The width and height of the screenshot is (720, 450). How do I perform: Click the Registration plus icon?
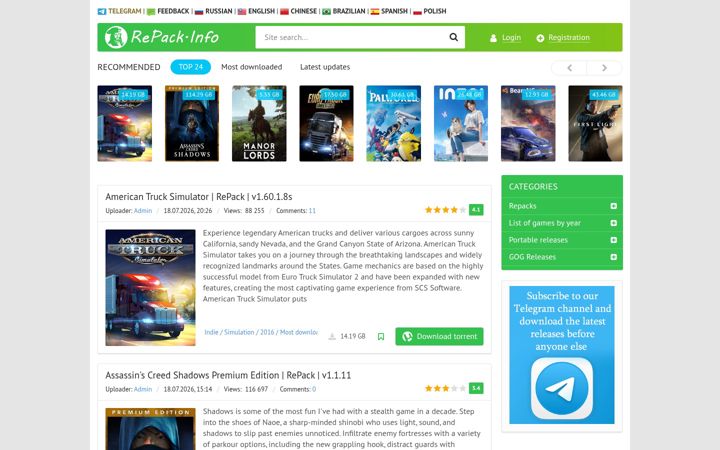[540, 38]
